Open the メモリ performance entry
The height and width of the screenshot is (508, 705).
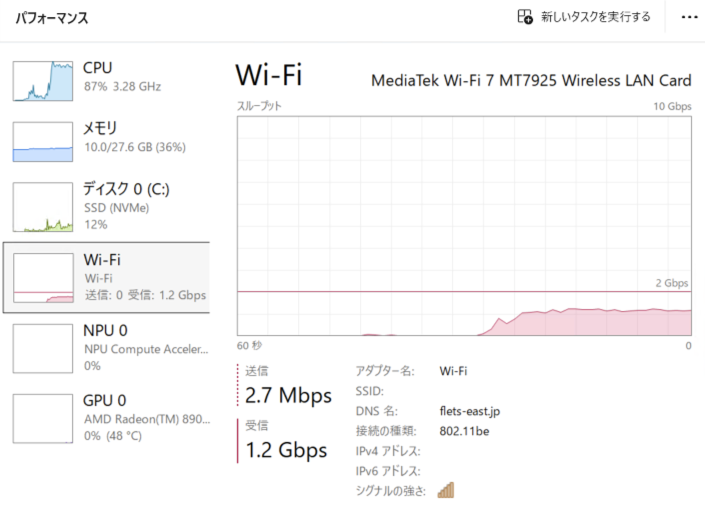(107, 142)
